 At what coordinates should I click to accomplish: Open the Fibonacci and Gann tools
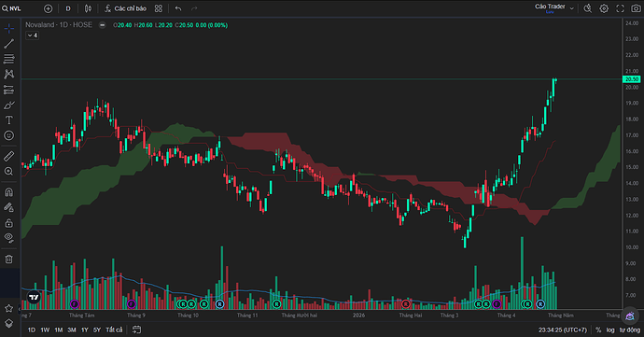(8, 59)
